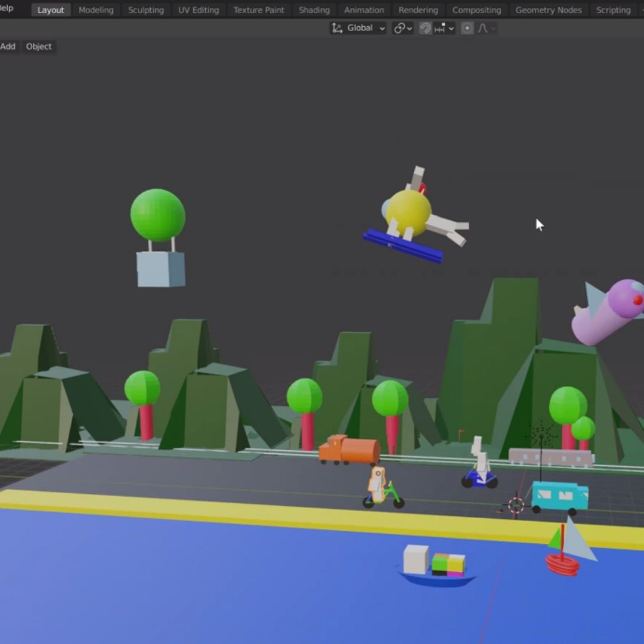This screenshot has width=644, height=644.
Task: Select the Geometry Nodes workspace tab
Action: point(549,10)
